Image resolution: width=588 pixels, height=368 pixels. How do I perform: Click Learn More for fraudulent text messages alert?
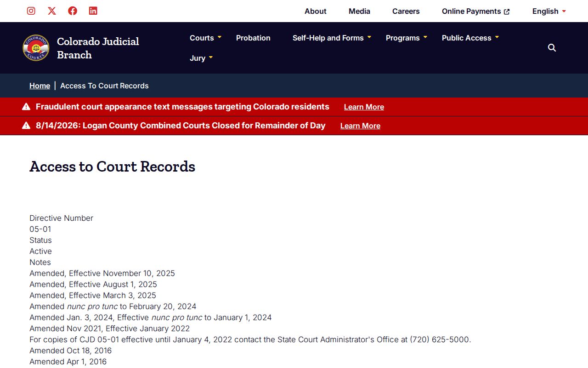point(364,107)
